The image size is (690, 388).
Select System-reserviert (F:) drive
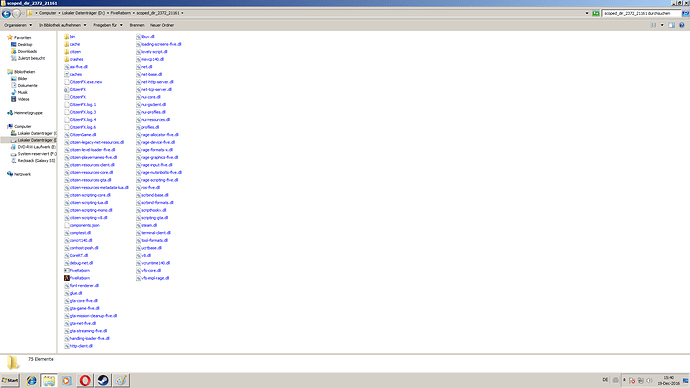(x=33, y=154)
